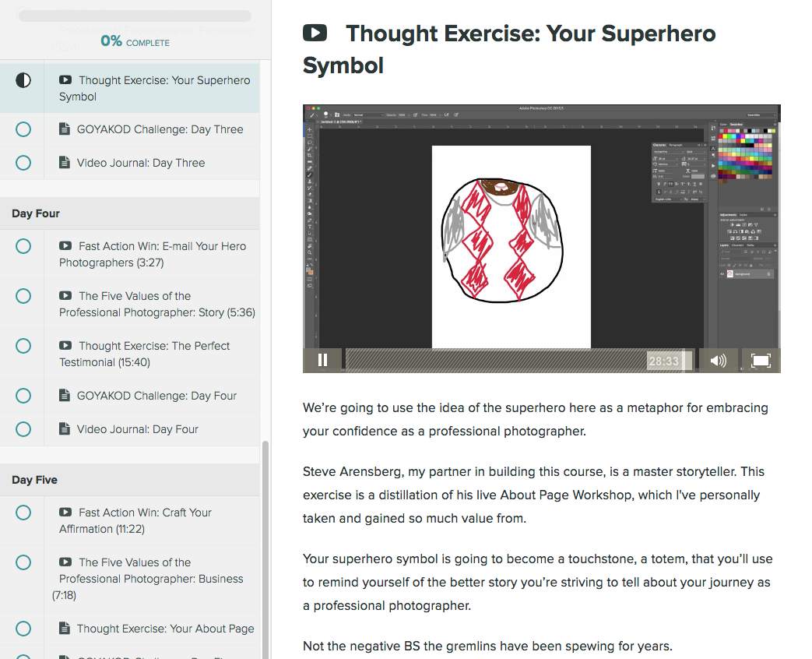Click the Day Four section header
Screen dimensions: 812x659
click(x=129, y=213)
